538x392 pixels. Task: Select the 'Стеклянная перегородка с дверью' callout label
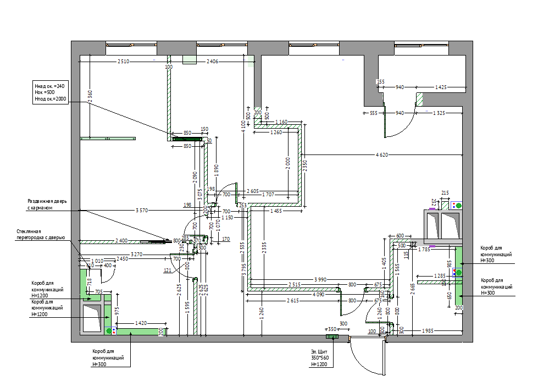coord(41,234)
